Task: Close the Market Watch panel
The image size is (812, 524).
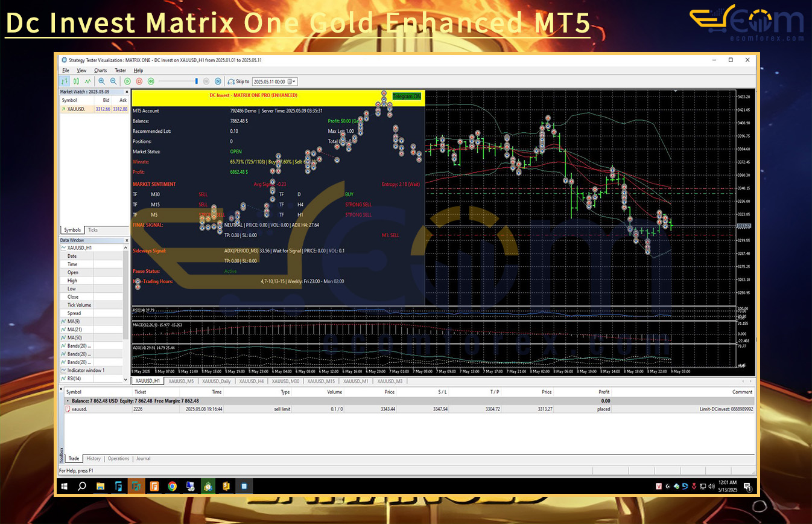Action: click(127, 92)
